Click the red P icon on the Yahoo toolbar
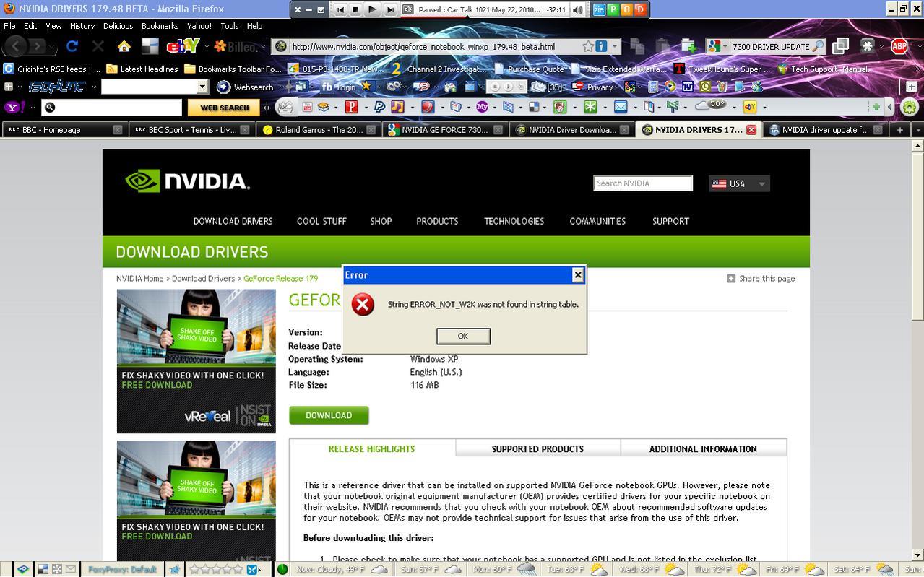Screen dimensions: 924x577 click(352, 107)
